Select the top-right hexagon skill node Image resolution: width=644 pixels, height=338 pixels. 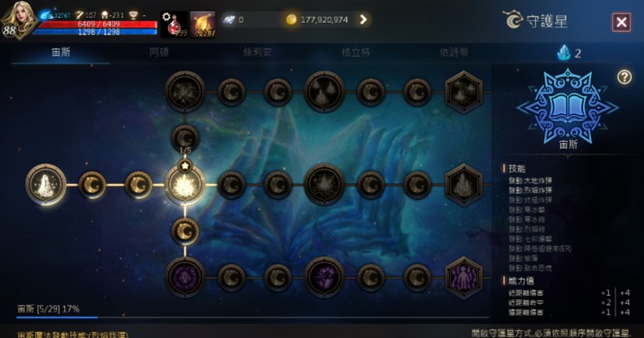pos(464,92)
